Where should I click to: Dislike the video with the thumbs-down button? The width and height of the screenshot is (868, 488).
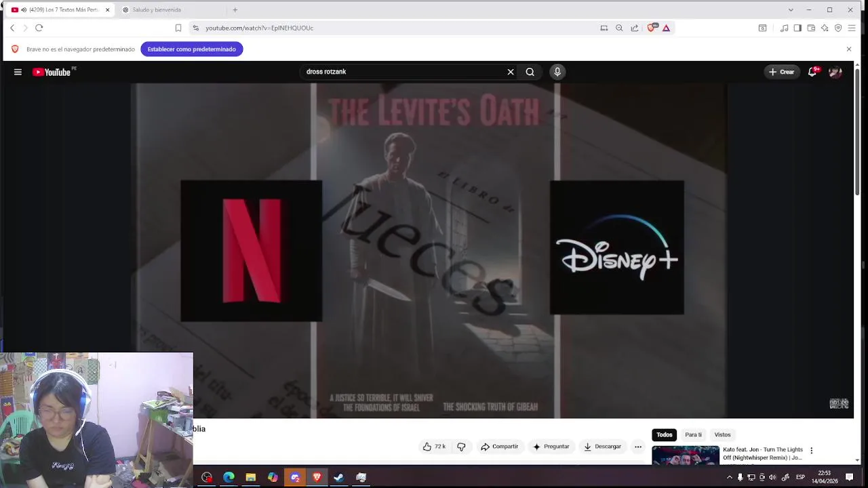pyautogui.click(x=461, y=447)
